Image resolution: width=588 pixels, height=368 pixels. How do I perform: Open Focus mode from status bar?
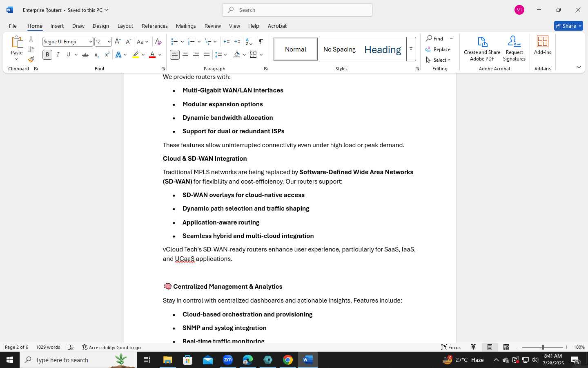click(x=451, y=347)
